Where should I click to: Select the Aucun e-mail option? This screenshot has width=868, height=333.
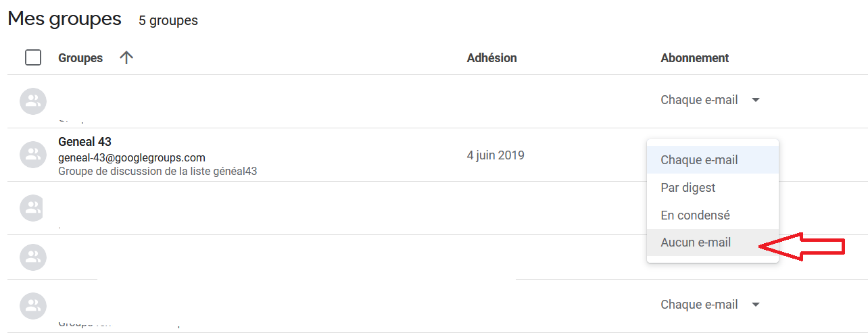click(x=696, y=242)
